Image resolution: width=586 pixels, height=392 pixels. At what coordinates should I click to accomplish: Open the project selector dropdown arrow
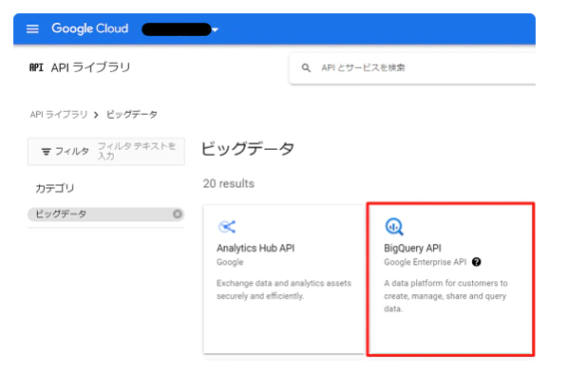[x=215, y=29]
